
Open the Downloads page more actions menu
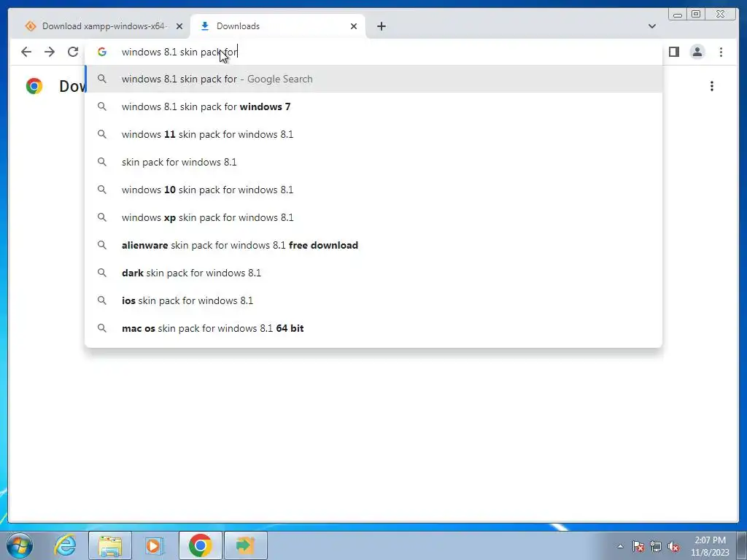click(712, 86)
